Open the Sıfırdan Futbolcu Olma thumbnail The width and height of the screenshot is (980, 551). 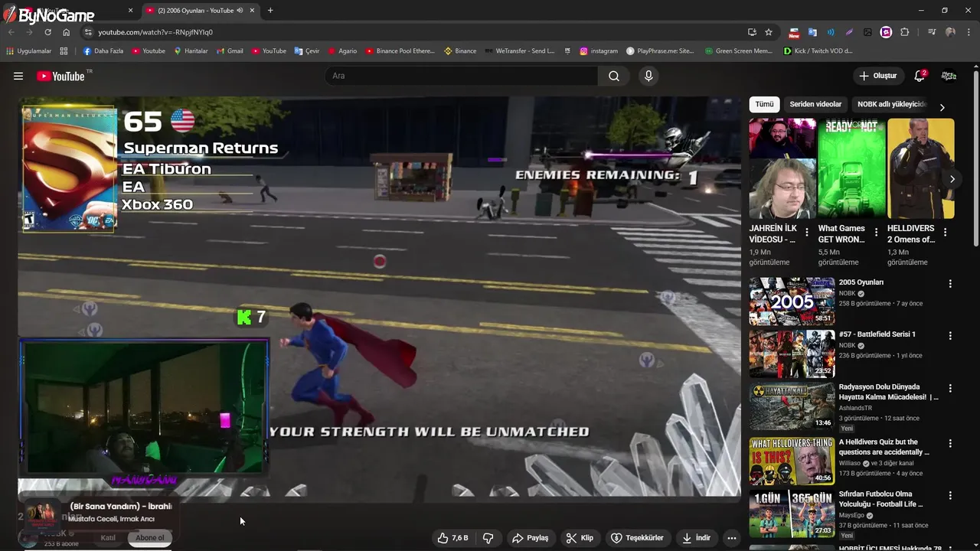[x=792, y=514]
